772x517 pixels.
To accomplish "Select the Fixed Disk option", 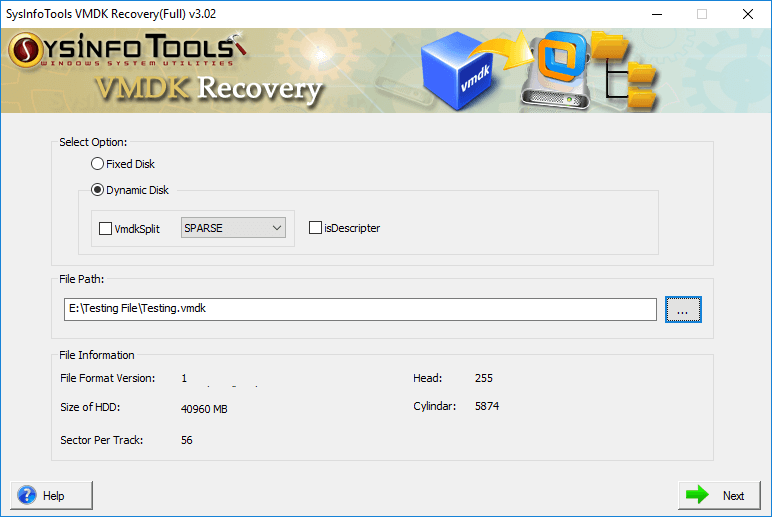I will click(97, 164).
